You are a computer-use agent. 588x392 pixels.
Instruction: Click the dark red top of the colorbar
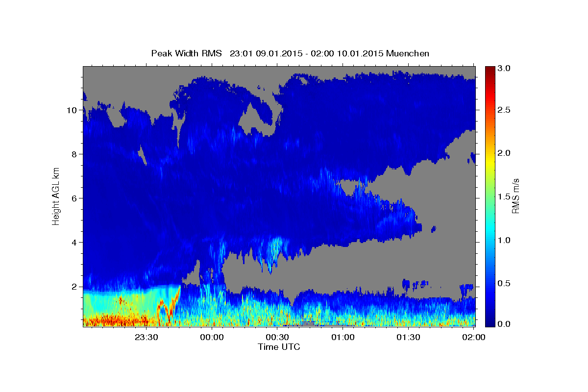(x=490, y=71)
